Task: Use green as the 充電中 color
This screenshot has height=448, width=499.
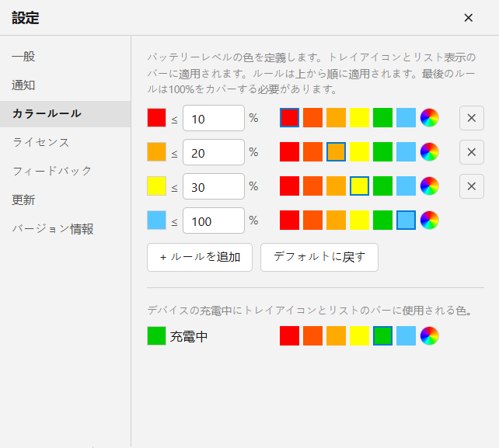Action: click(382, 335)
